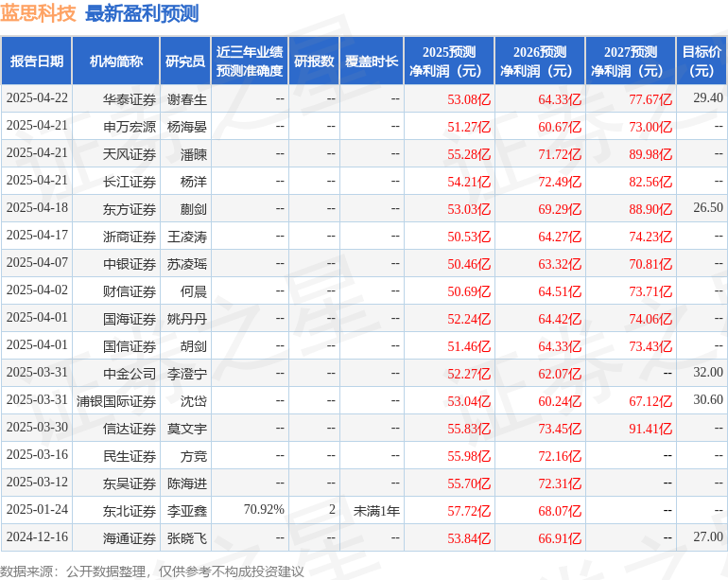This screenshot has height=580, width=728.
Task: Click target price 26.50
Action: click(x=708, y=207)
